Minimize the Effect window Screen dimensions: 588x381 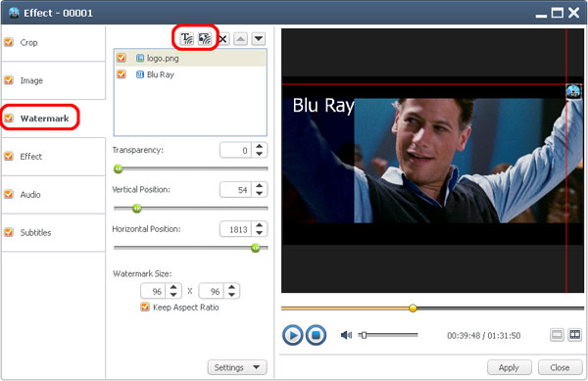pyautogui.click(x=541, y=15)
